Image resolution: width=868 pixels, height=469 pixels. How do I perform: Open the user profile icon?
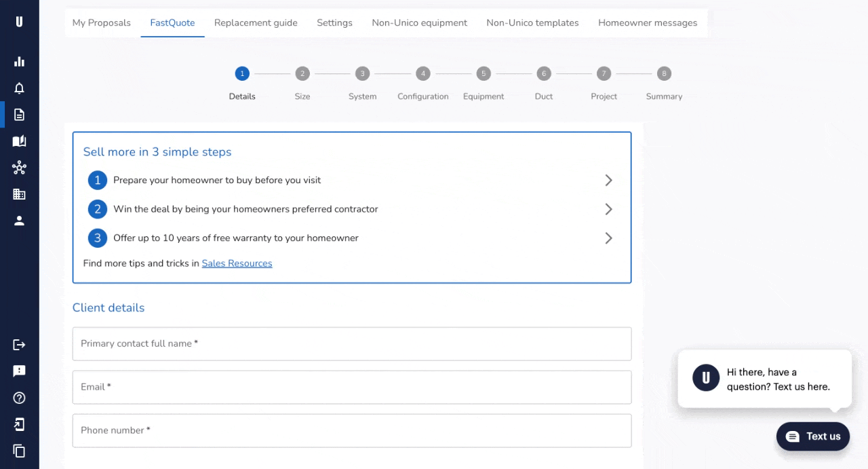20,220
